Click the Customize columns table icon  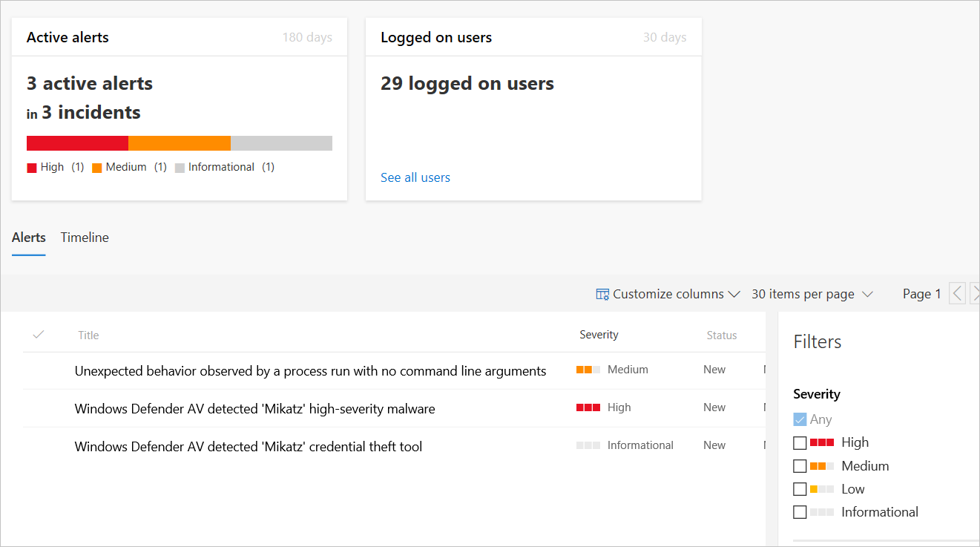click(602, 295)
